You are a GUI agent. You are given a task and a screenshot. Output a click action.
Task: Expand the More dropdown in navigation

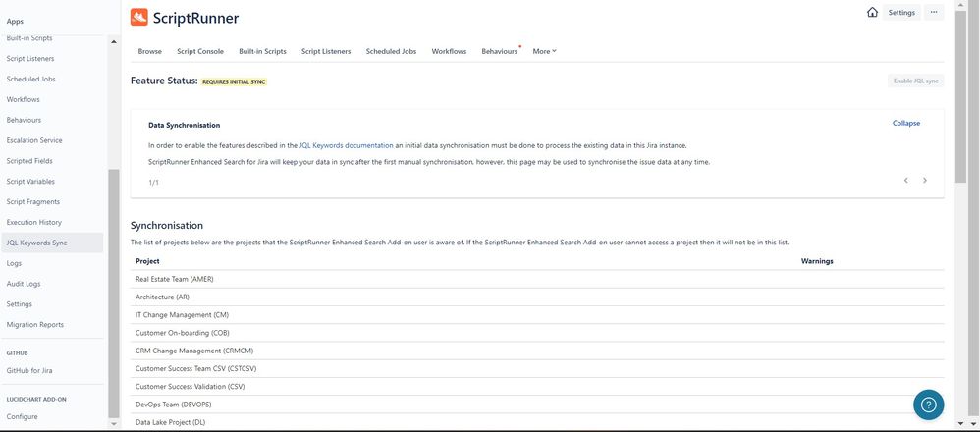(544, 51)
